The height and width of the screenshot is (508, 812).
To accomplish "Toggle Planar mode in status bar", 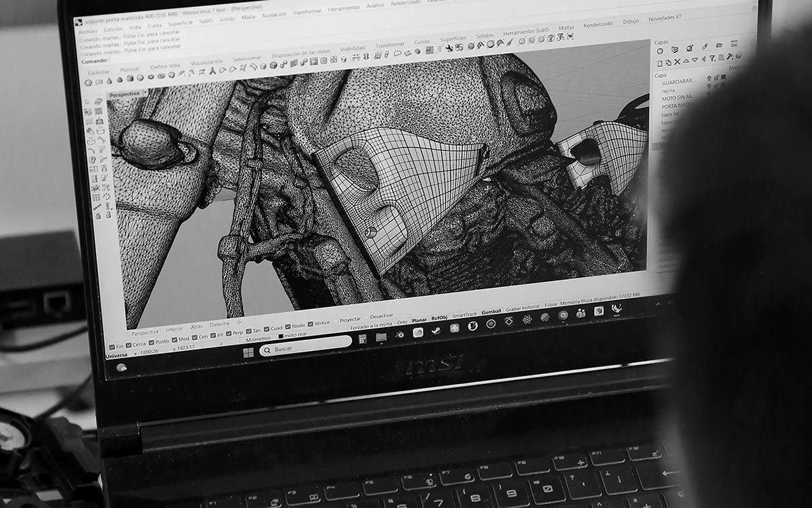I will 420,320.
